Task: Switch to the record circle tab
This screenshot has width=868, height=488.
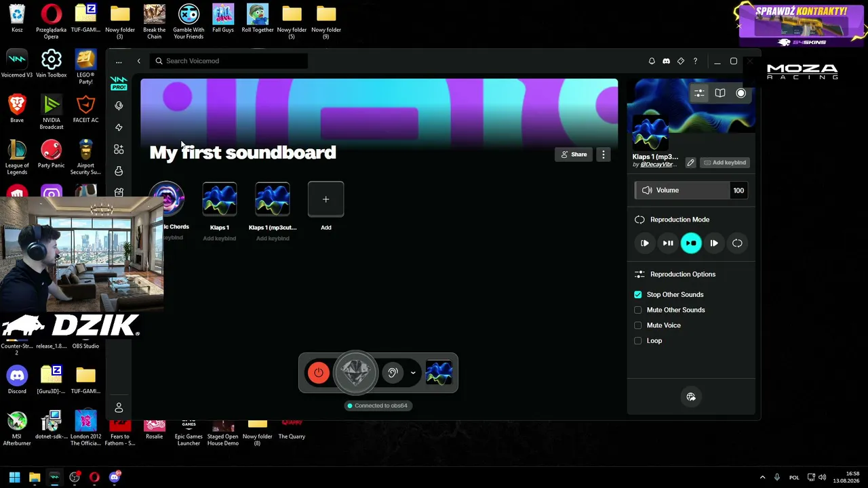Action: (x=741, y=94)
